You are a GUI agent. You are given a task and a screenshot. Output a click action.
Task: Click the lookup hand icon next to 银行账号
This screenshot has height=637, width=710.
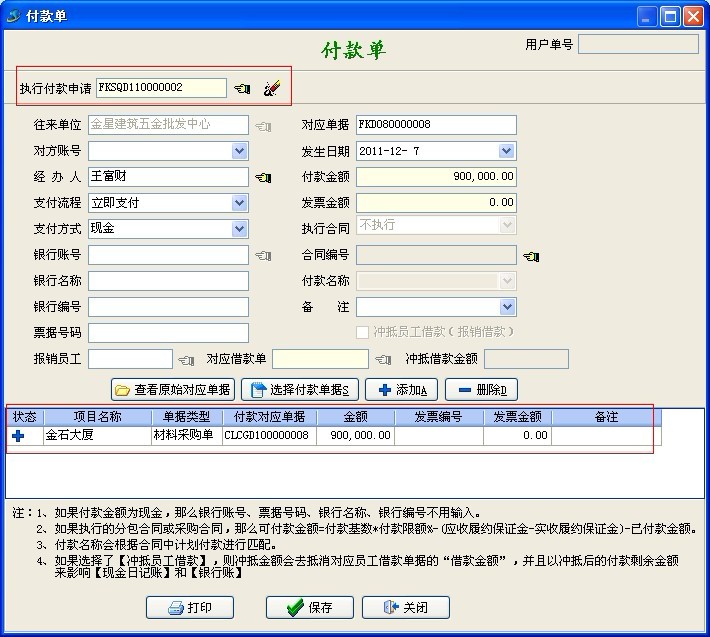pos(263,255)
